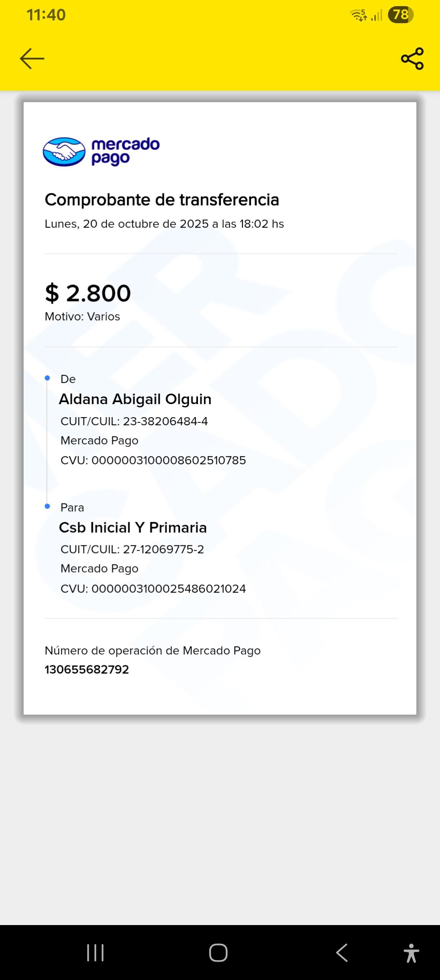Tap the sender CVU number
The height and width of the screenshot is (980, 440).
153,460
